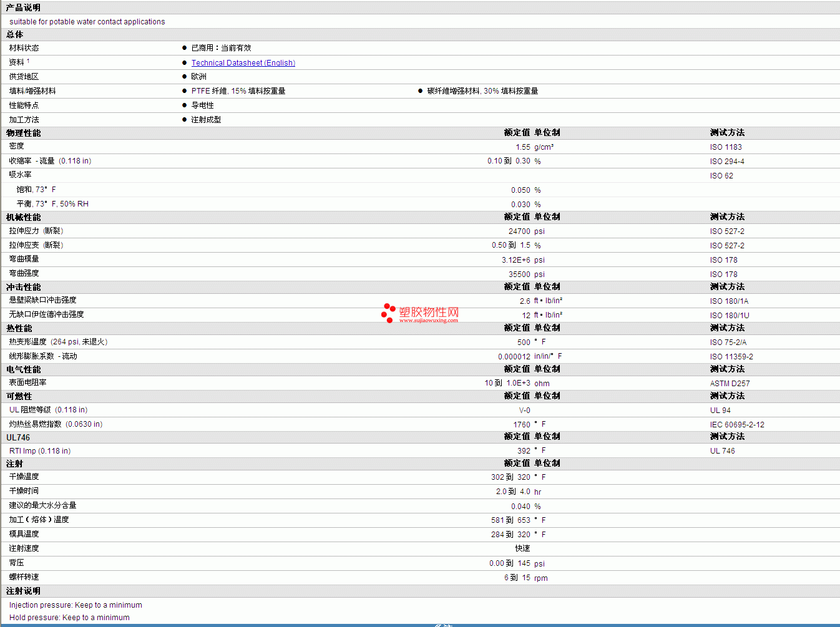Screen dimensions: 840x627
Task: Select the ISO 11359-2 test method
Action: coord(731,357)
